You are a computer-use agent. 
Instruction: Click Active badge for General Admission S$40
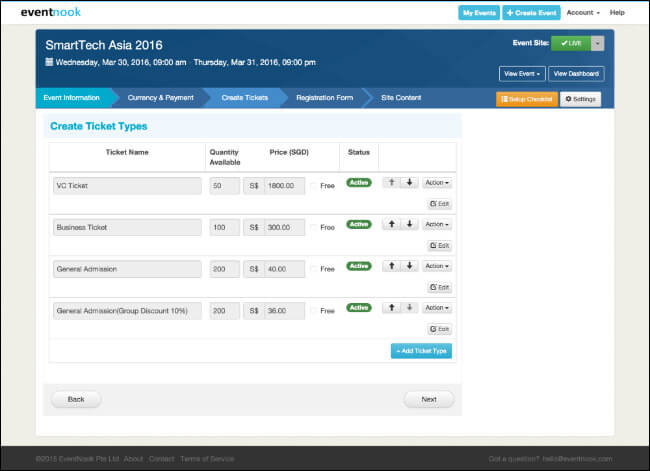tap(359, 266)
